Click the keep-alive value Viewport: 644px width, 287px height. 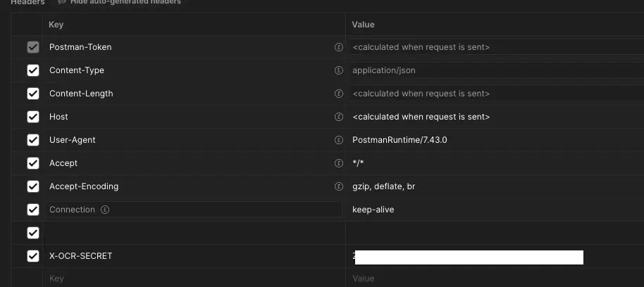pyautogui.click(x=373, y=210)
